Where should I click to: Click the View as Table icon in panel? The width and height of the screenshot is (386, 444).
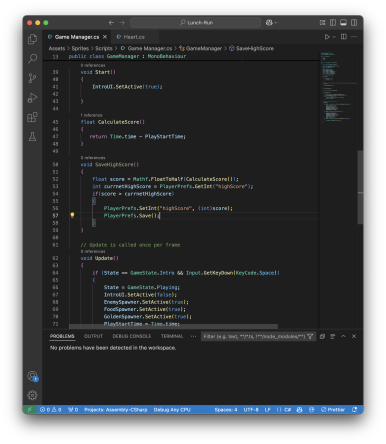point(333,336)
